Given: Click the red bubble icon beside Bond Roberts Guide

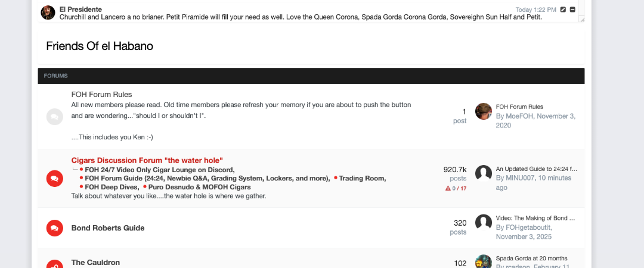Looking at the screenshot, I should click(54, 228).
